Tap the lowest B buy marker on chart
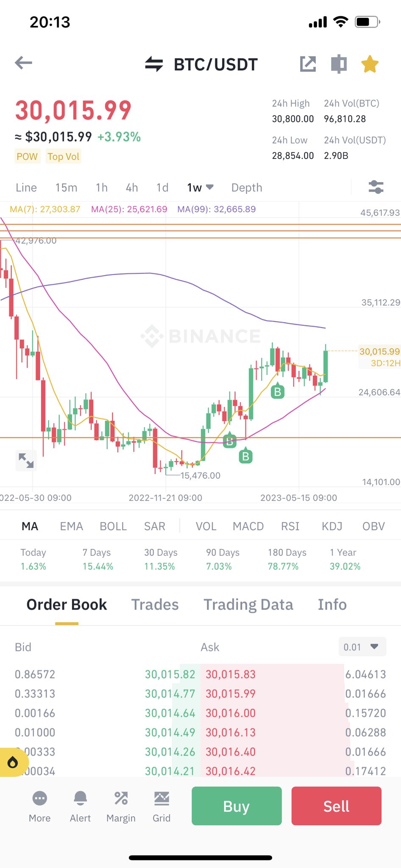Viewport: 401px width, 868px height. click(x=245, y=456)
